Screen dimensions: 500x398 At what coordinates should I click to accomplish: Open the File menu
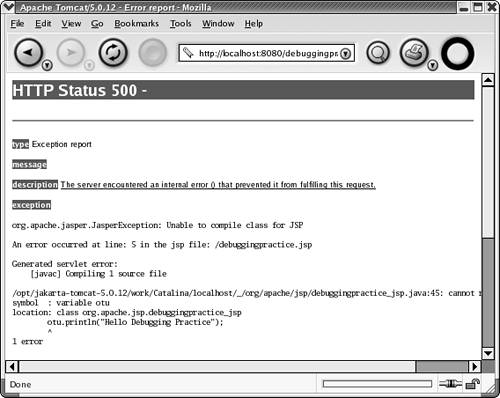click(x=17, y=24)
